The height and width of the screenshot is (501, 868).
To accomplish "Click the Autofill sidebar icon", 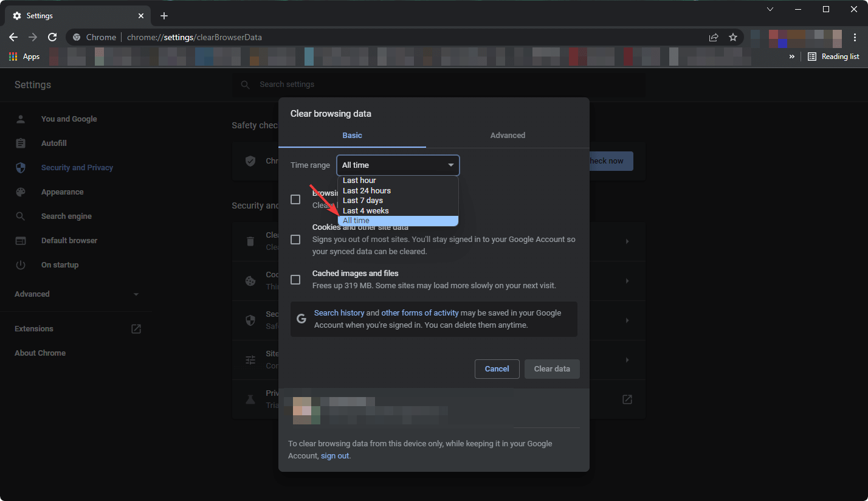I will pyautogui.click(x=21, y=143).
